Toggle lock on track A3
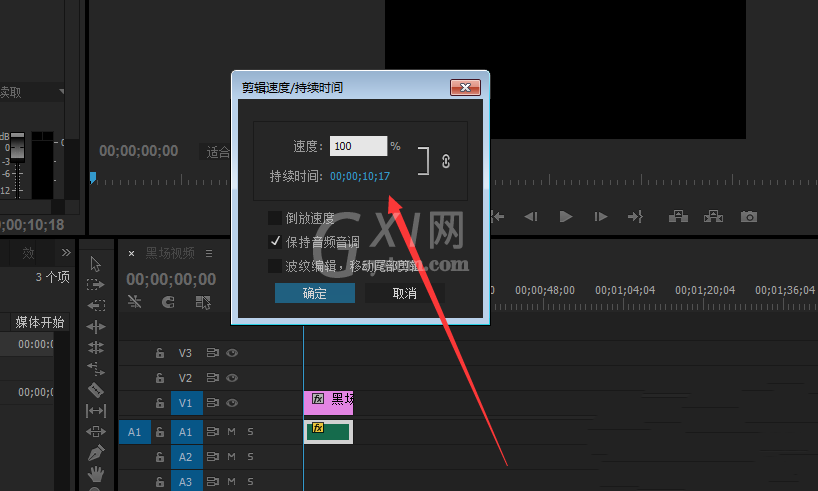The height and width of the screenshot is (491, 818). [160, 482]
